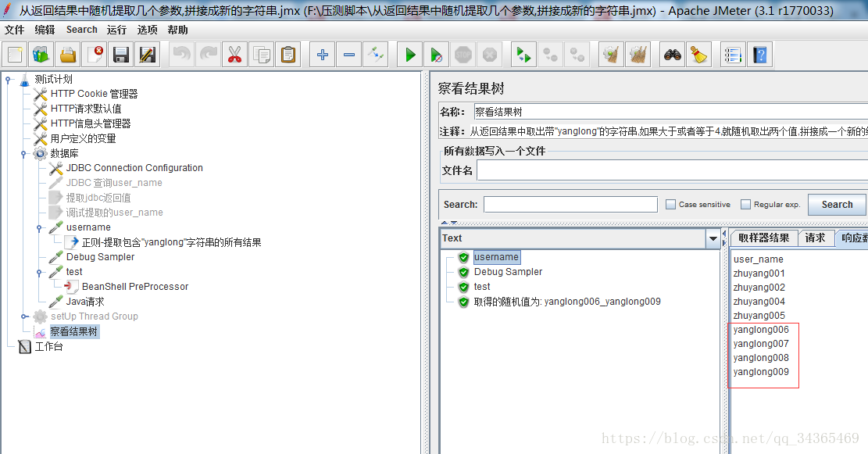Click the Close test plan icon

point(95,55)
